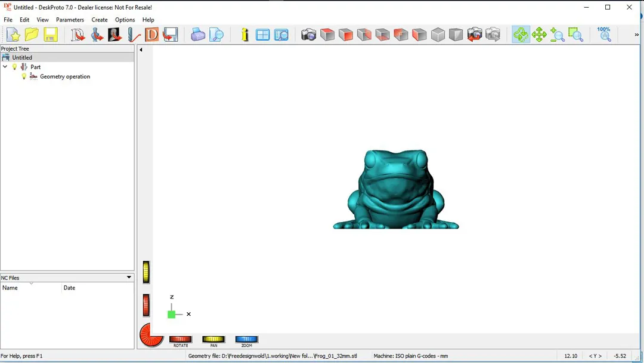Open the File menu
644x363 pixels.
tap(8, 20)
